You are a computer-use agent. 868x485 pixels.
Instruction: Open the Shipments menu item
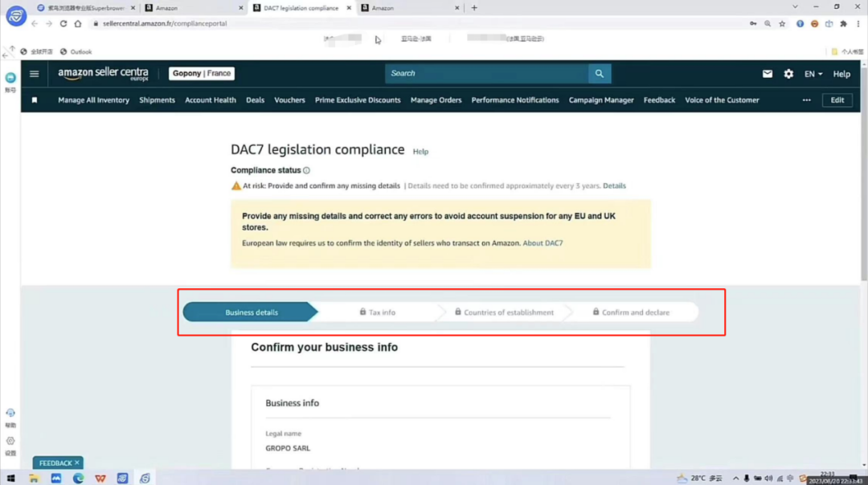click(x=158, y=100)
